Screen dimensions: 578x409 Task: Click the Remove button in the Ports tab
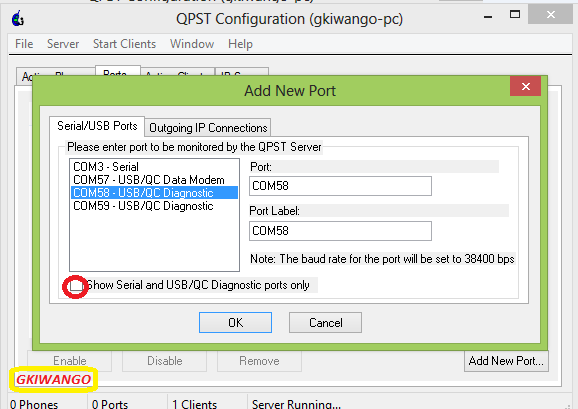click(259, 361)
